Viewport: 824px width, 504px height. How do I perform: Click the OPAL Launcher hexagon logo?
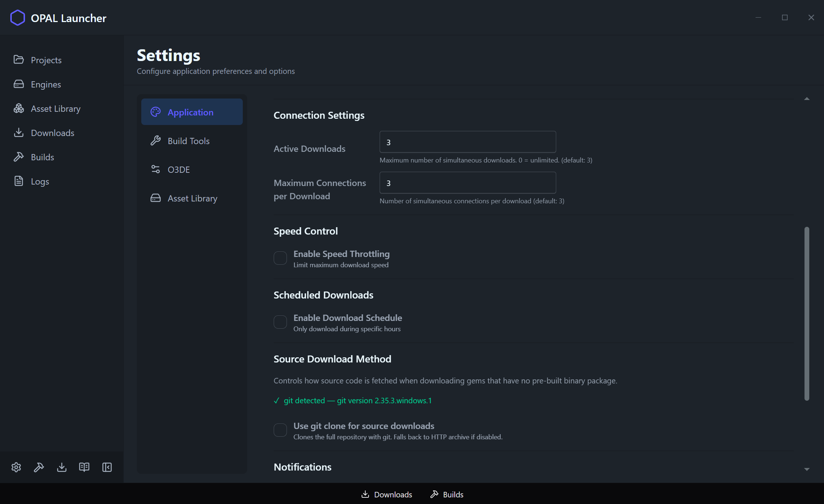(17, 18)
